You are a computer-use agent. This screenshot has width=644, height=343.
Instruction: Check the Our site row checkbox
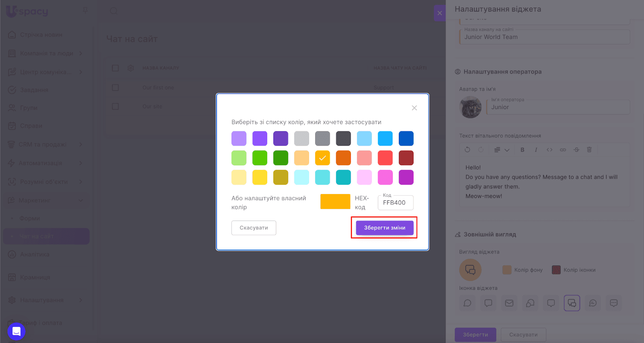tap(116, 106)
